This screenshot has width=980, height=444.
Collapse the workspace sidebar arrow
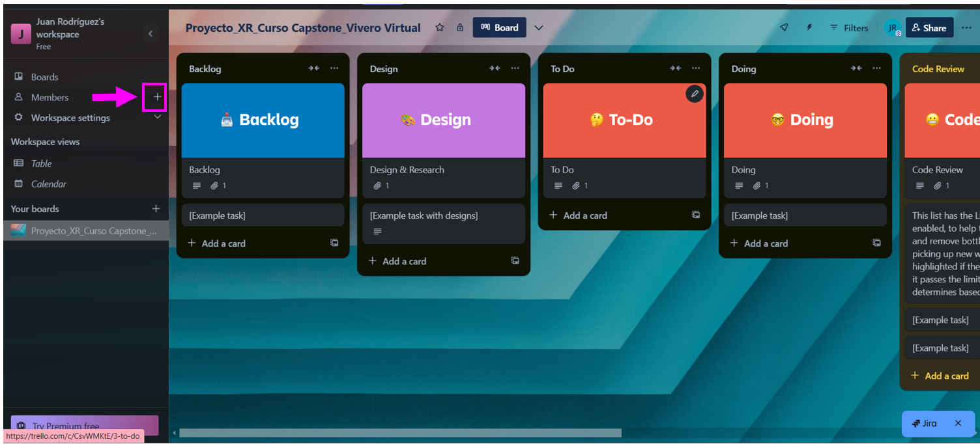point(151,33)
